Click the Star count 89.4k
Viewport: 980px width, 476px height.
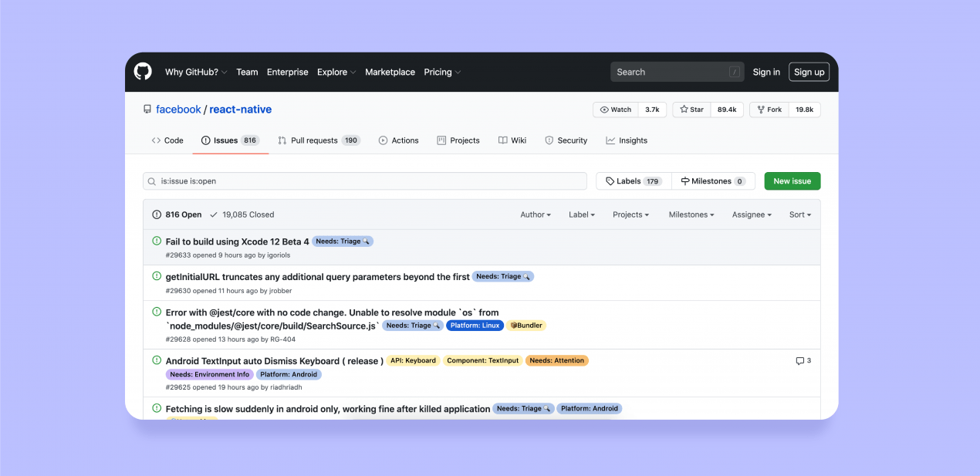727,110
